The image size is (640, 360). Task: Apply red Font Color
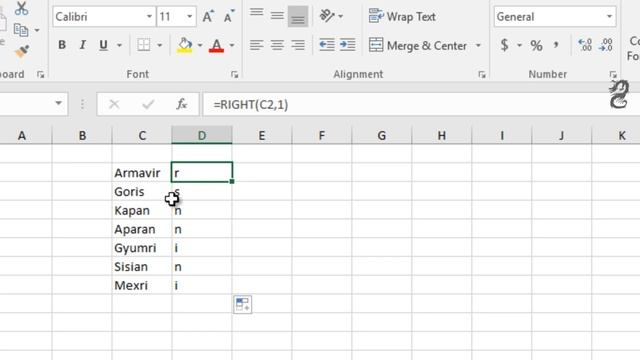point(216,45)
